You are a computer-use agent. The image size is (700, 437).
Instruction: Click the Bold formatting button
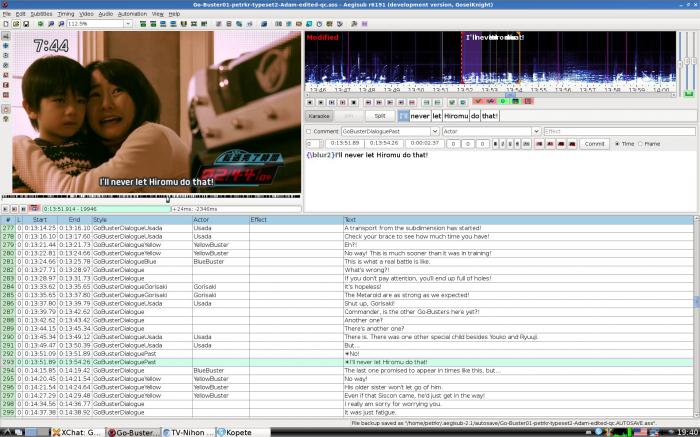click(x=495, y=144)
